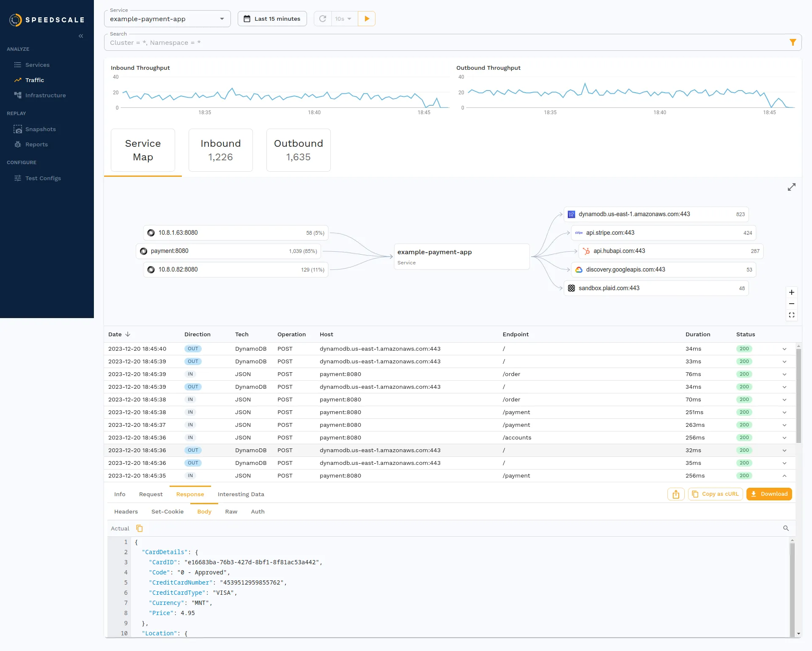This screenshot has width=812, height=651.
Task: Open the Infrastructure view
Action: tap(45, 95)
